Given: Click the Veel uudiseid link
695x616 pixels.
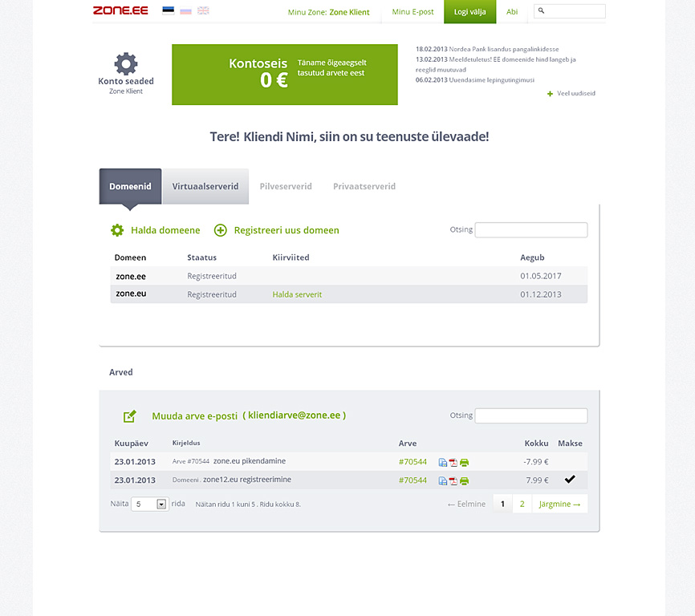Looking at the screenshot, I should pos(575,93).
